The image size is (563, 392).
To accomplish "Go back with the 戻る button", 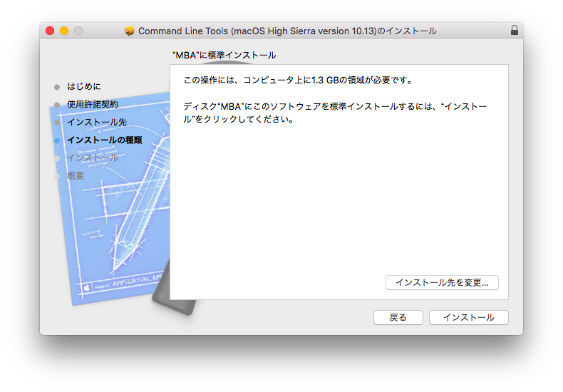I will 398,317.
